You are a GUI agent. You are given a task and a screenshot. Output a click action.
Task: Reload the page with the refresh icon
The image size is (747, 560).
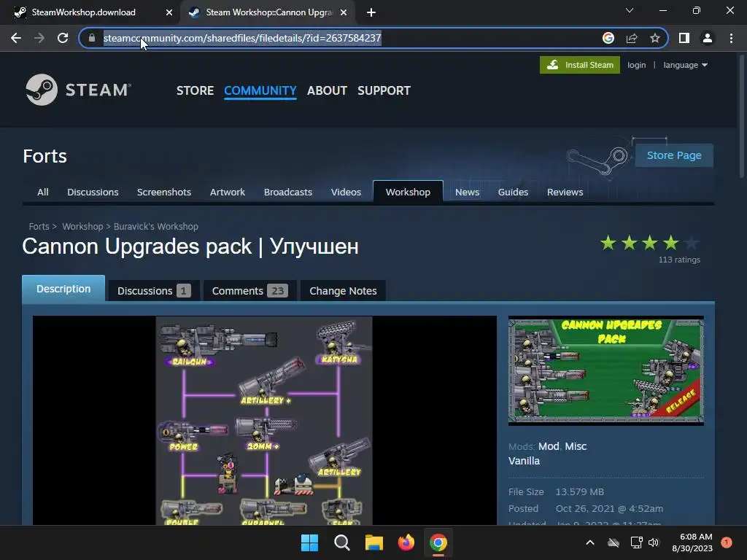63,38
